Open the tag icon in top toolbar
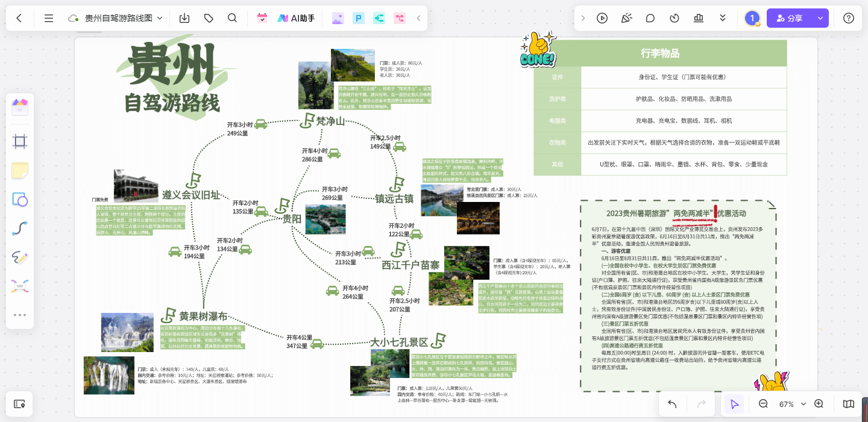Image resolution: width=868 pixels, height=422 pixels. point(209,18)
